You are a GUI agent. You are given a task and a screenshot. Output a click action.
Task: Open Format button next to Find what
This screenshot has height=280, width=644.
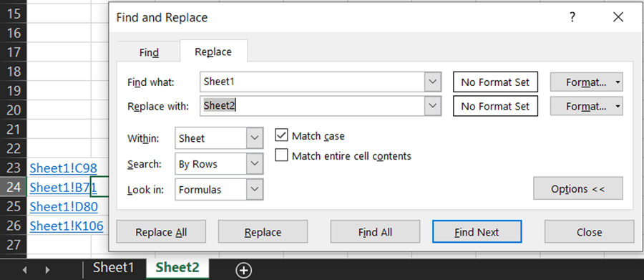(586, 82)
